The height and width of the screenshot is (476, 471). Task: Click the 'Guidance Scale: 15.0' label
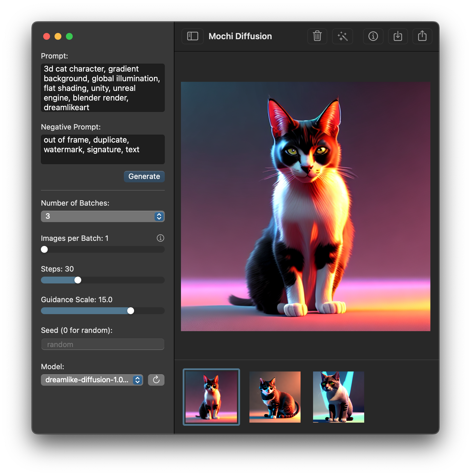pyautogui.click(x=77, y=300)
